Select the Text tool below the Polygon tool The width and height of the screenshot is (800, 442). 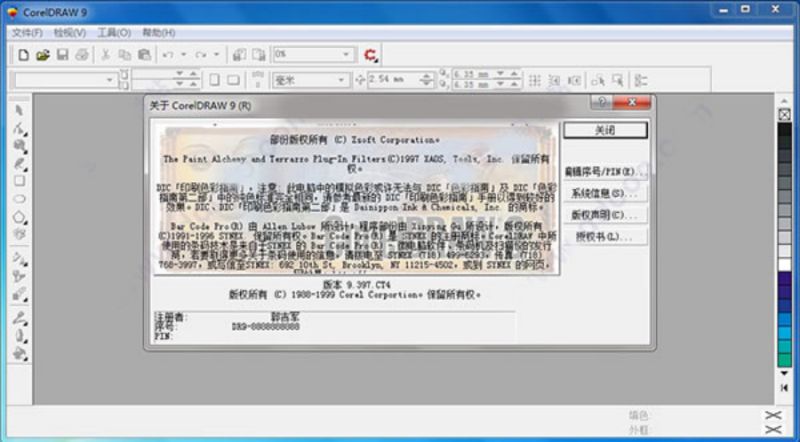point(19,234)
